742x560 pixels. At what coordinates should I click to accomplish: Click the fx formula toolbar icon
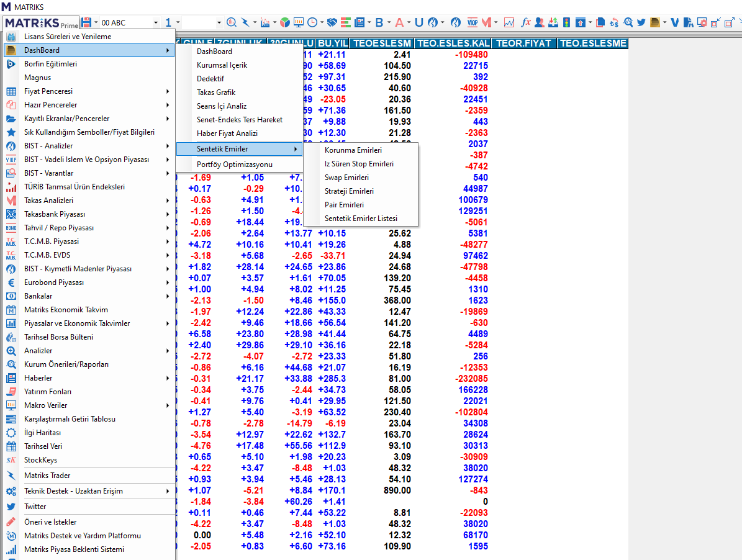click(x=525, y=22)
